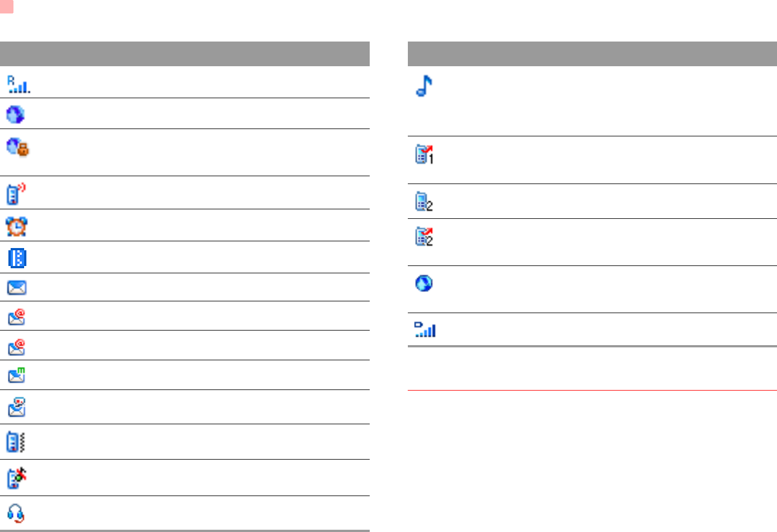Select the envelope with green M icon

tap(16, 375)
